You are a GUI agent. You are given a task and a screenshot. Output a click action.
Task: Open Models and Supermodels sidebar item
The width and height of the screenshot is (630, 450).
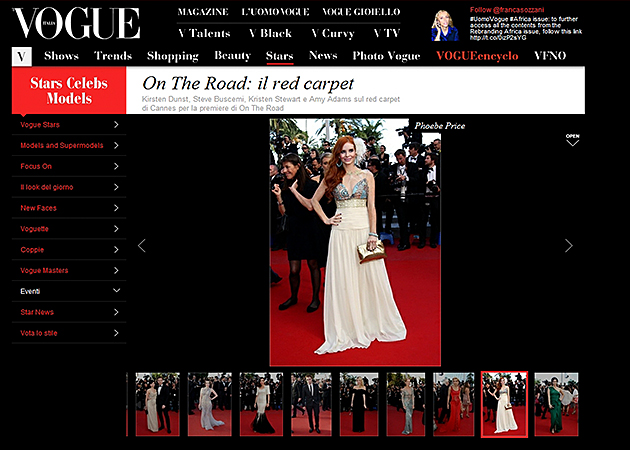[68, 145]
